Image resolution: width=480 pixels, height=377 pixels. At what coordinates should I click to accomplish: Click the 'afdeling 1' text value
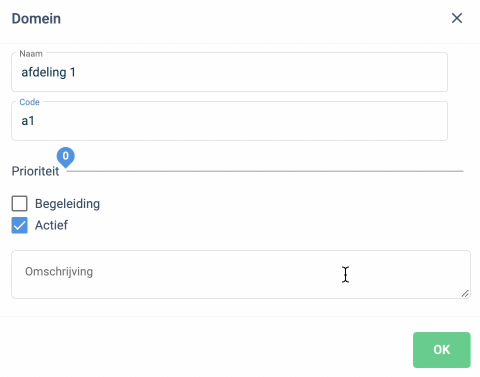48,72
